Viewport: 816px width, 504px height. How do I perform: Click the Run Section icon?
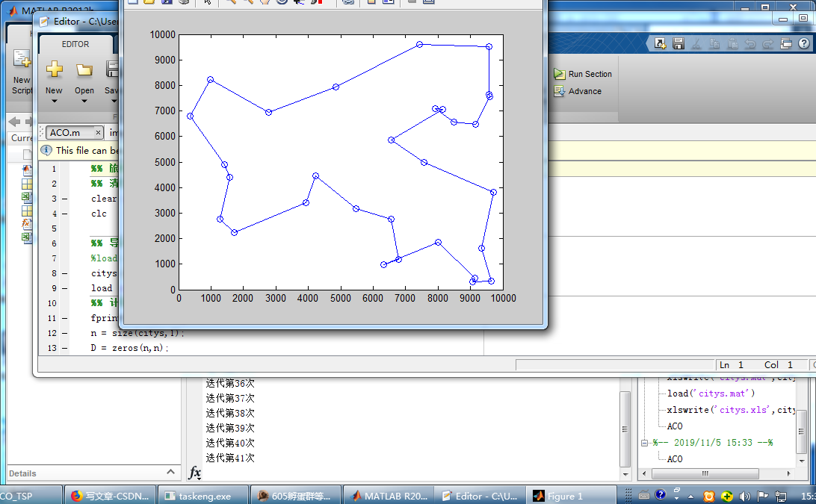(560, 74)
